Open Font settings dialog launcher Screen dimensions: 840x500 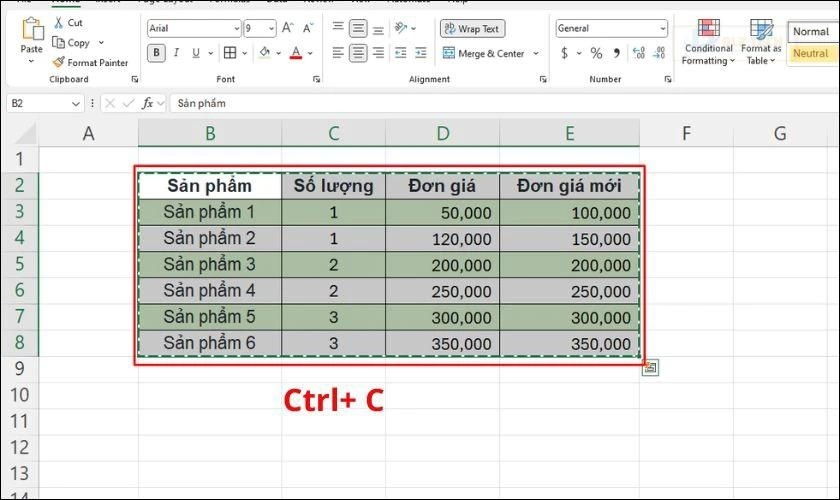click(x=317, y=79)
